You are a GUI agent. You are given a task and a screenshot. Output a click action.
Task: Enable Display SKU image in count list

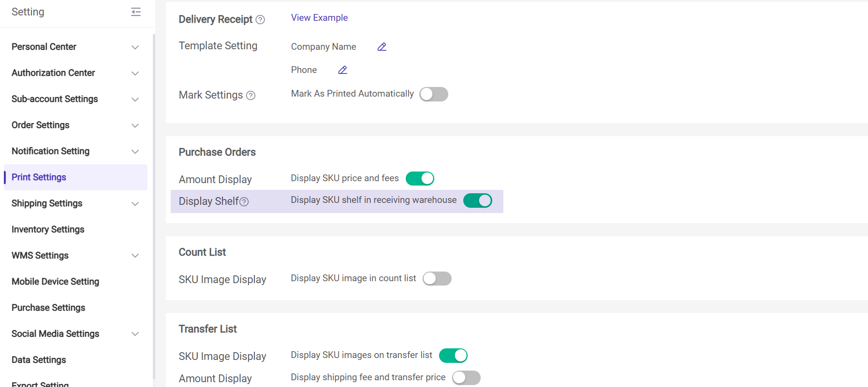(x=437, y=279)
